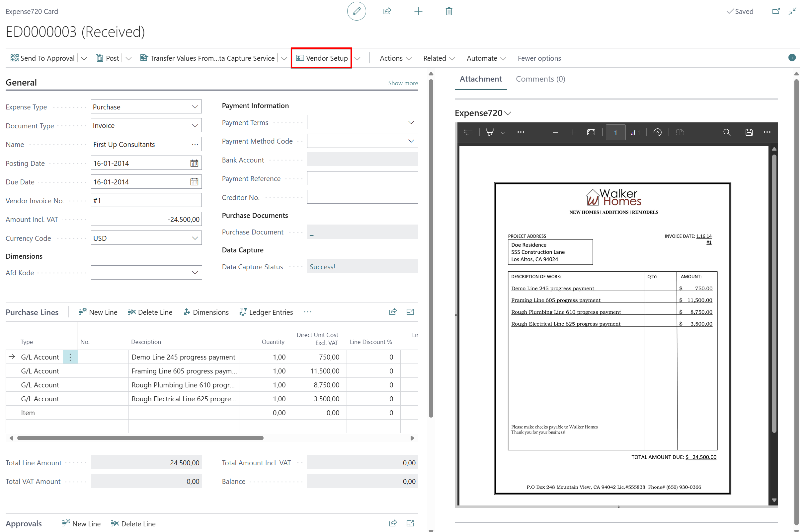803x532 pixels.
Task: Click the trash delete icon
Action: (449, 11)
